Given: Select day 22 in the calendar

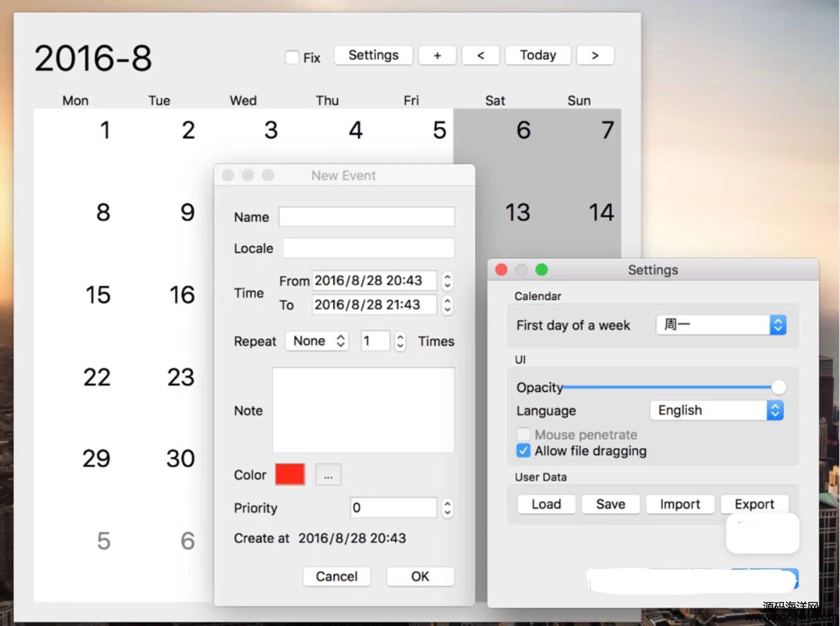Looking at the screenshot, I should coord(97,377).
